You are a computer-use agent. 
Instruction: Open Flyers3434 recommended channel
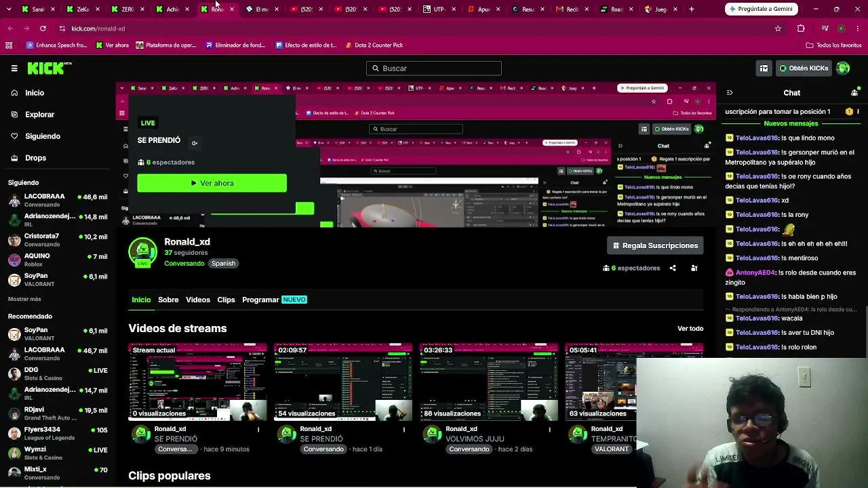(x=58, y=433)
